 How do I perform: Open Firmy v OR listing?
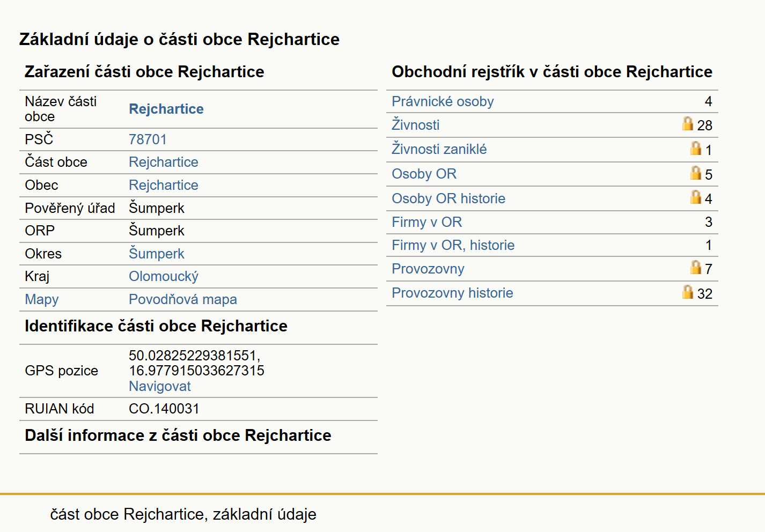click(426, 222)
